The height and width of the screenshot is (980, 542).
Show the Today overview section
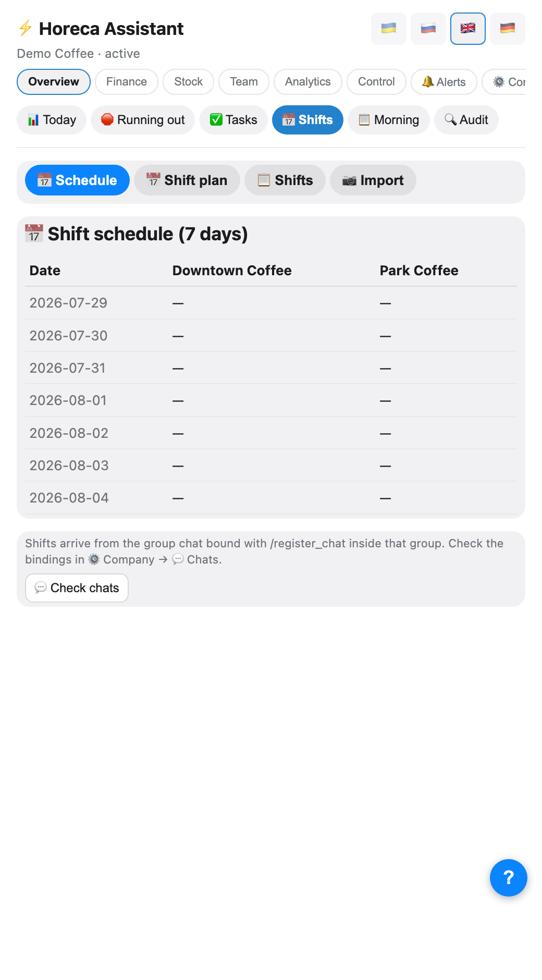click(52, 120)
